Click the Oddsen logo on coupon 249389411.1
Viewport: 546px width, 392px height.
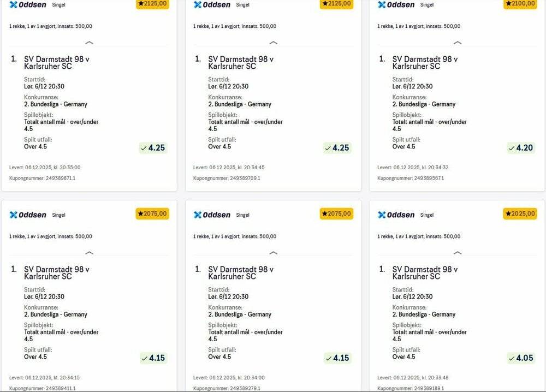28,215
